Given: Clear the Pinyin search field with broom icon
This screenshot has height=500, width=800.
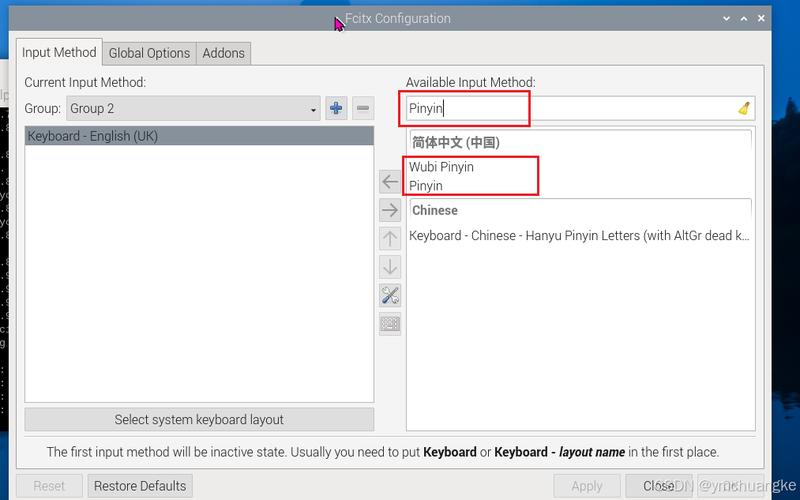Looking at the screenshot, I should tap(744, 108).
